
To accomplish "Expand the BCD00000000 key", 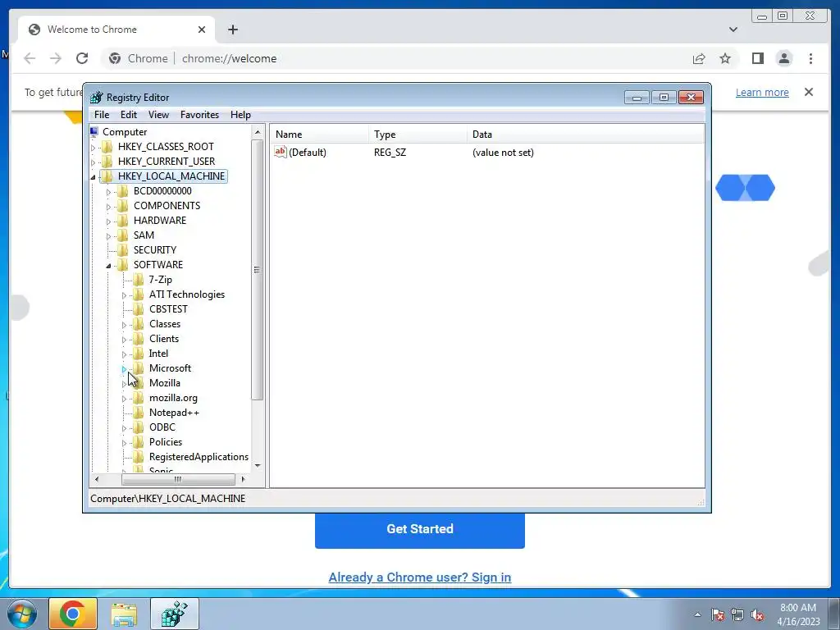I will (x=109, y=192).
